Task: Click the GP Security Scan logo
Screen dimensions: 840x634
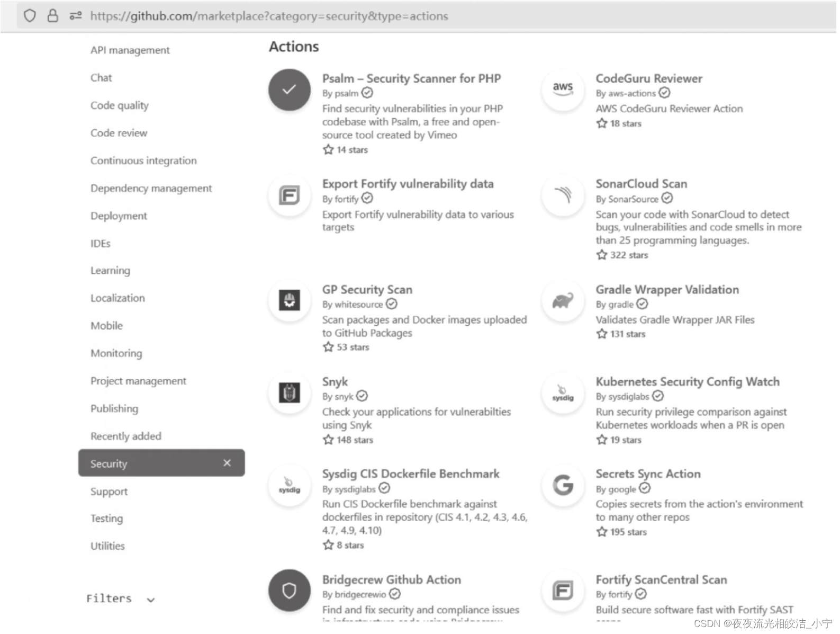Action: (289, 301)
